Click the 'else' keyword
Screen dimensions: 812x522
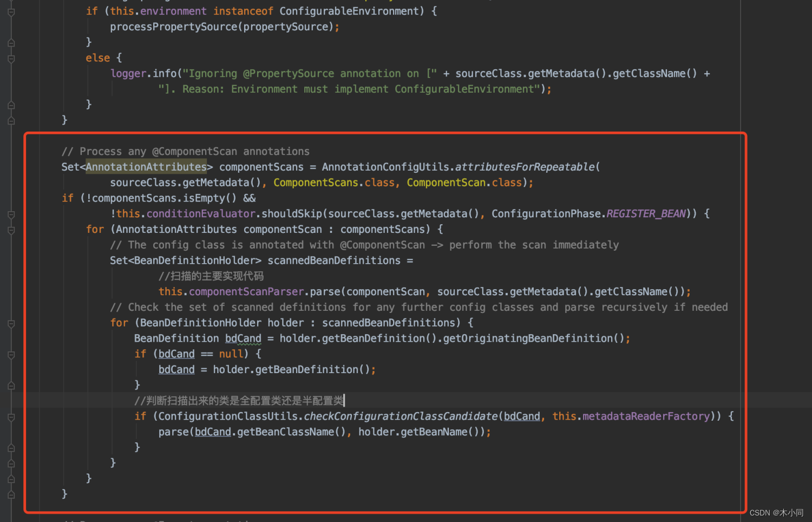[x=97, y=58]
